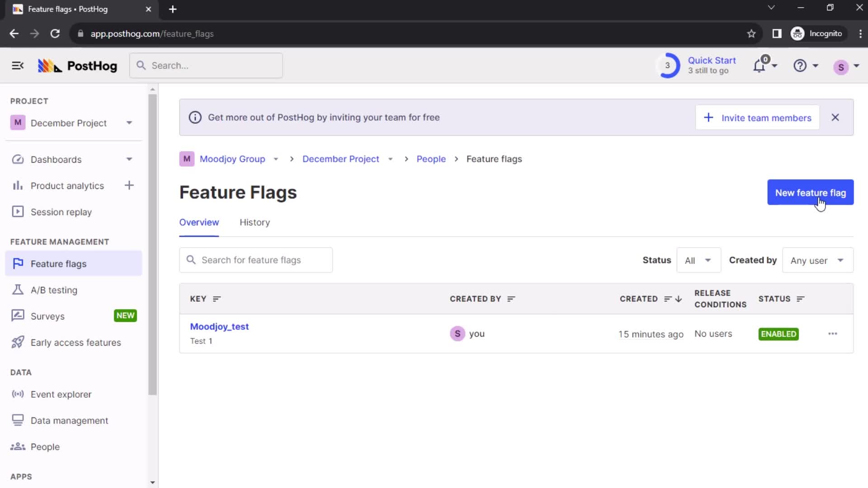Select the Overview tab
This screenshot has height=488, width=868.
tap(199, 222)
